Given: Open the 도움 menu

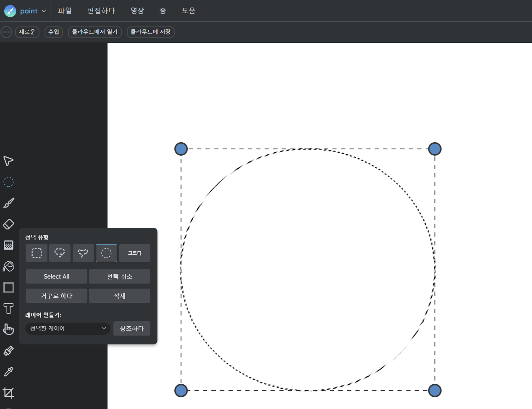Looking at the screenshot, I should (189, 11).
